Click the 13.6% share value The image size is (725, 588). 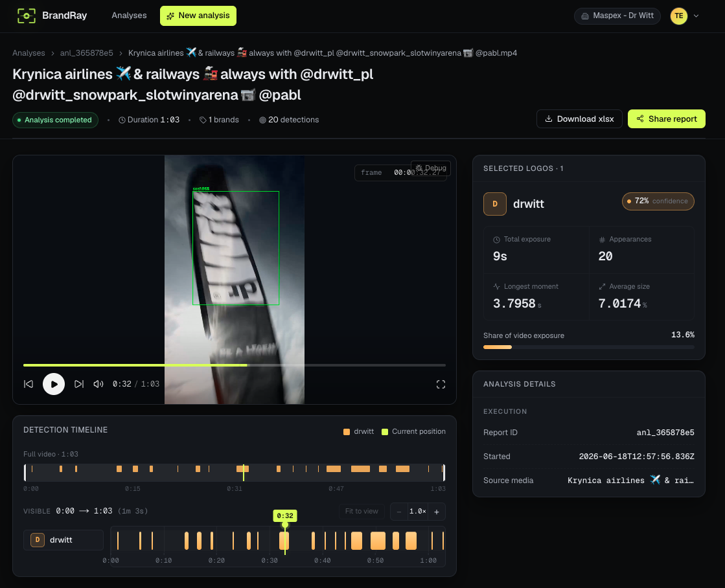683,335
